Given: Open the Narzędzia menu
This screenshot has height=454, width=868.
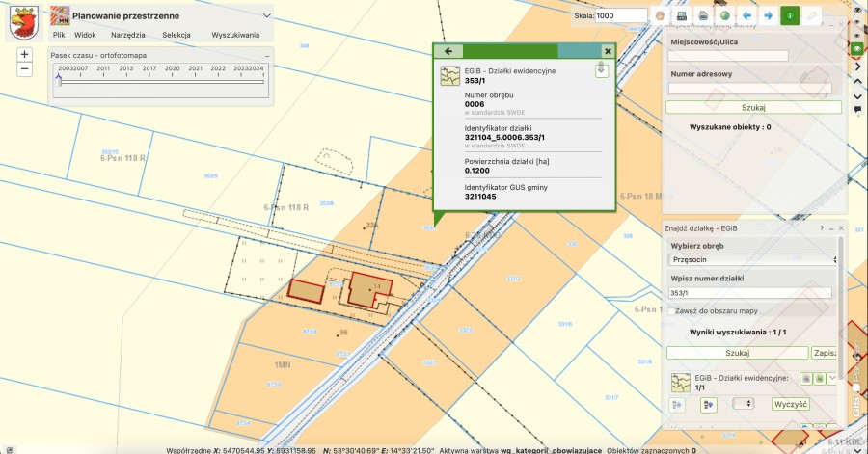Looking at the screenshot, I should (x=127, y=35).
